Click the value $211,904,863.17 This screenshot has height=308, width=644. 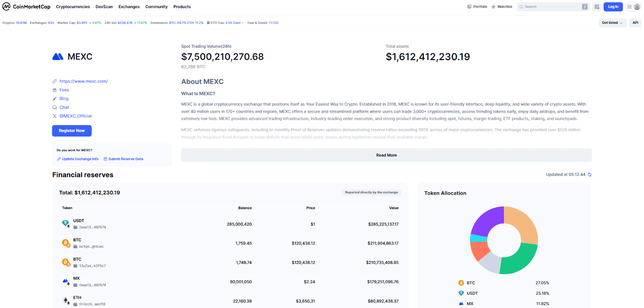point(383,243)
